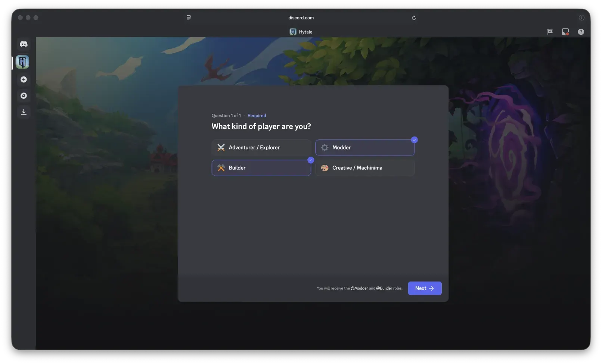Select the Adventurer / Explorer option
Screen dimensions: 602x364
[x=261, y=148]
